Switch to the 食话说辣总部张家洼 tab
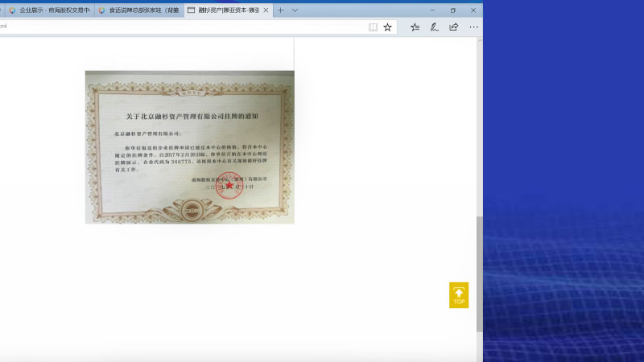This screenshot has width=644, height=362. pos(138,10)
